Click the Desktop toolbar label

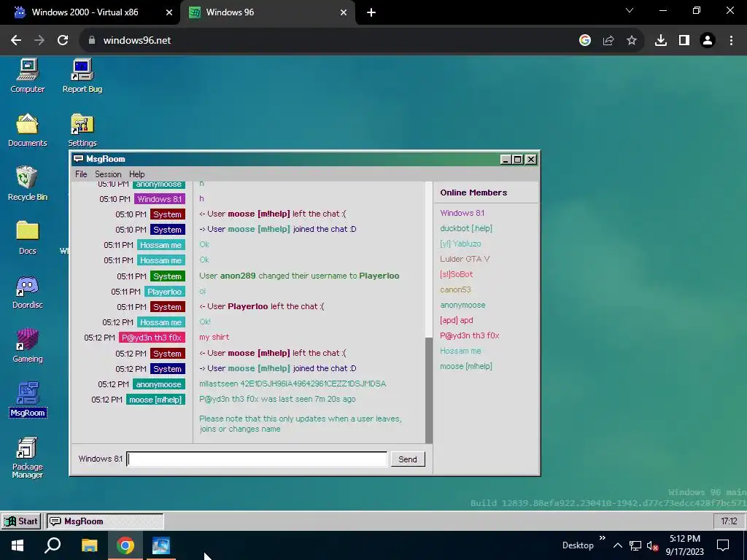(x=578, y=545)
